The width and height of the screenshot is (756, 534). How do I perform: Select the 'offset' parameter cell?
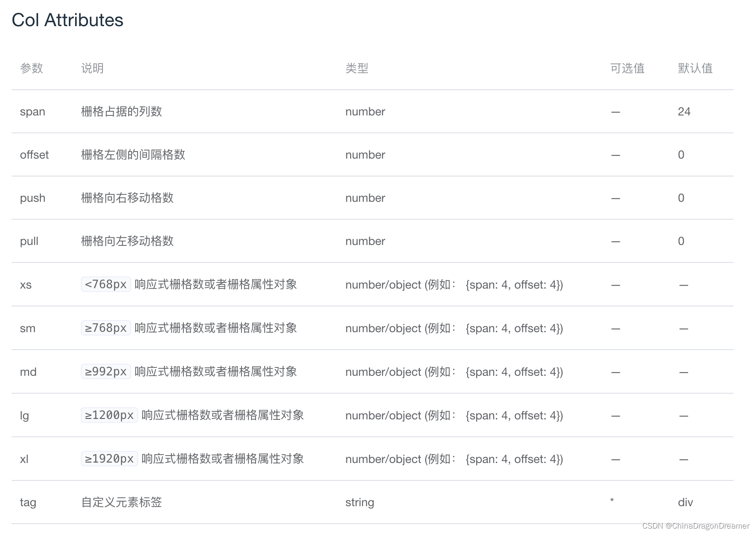point(34,155)
